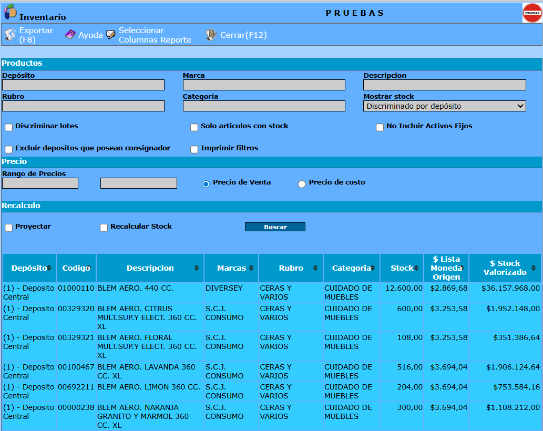Click the Buscar button

(x=275, y=227)
